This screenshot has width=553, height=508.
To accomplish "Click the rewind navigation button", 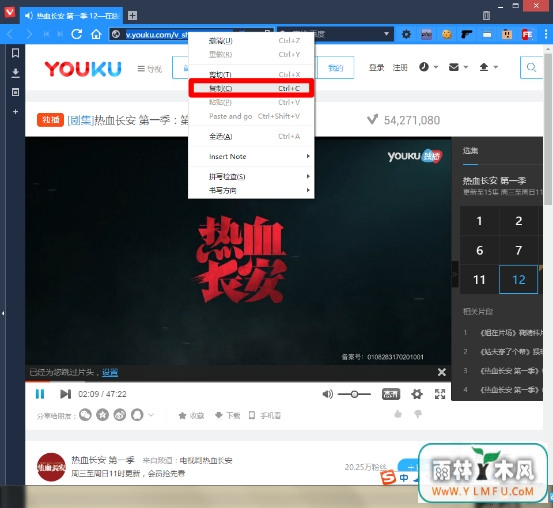I will click(x=46, y=34).
